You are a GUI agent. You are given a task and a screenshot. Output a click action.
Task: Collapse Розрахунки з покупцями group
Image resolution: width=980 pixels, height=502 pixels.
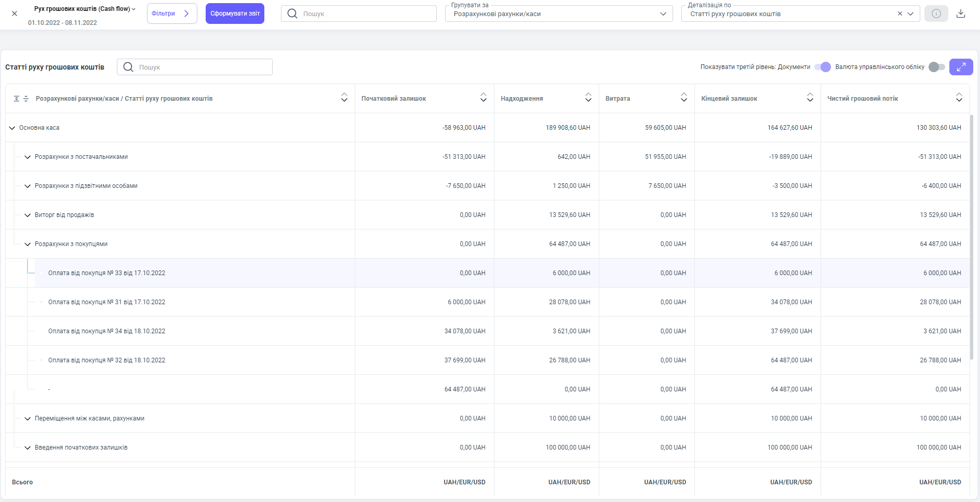[28, 244]
